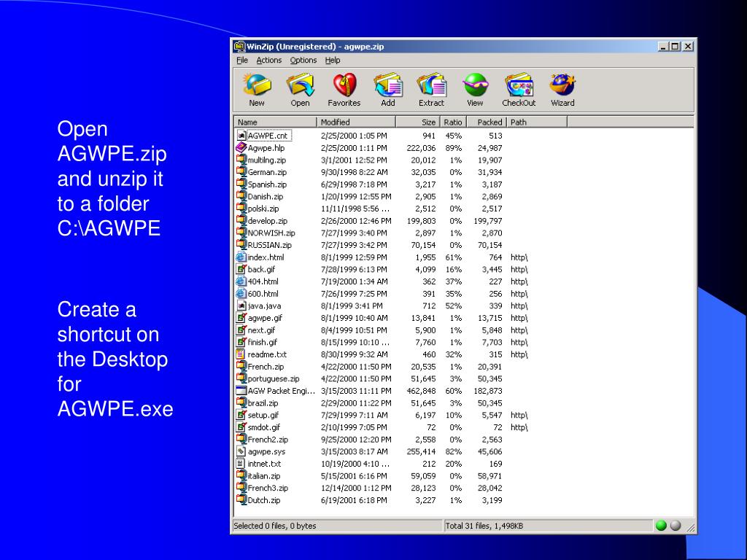Select the finish.gif file name
The image size is (747, 560).
(263, 342)
